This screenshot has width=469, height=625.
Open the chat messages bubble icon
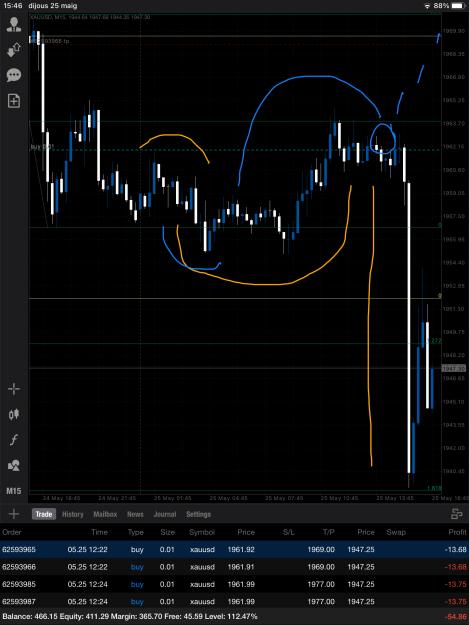pyautogui.click(x=14, y=75)
